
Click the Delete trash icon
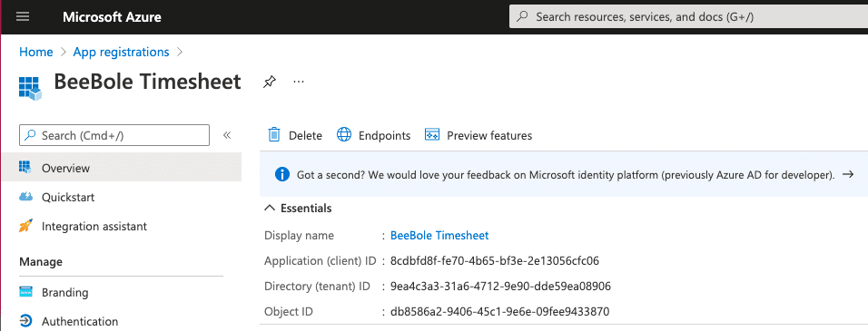pyautogui.click(x=274, y=135)
